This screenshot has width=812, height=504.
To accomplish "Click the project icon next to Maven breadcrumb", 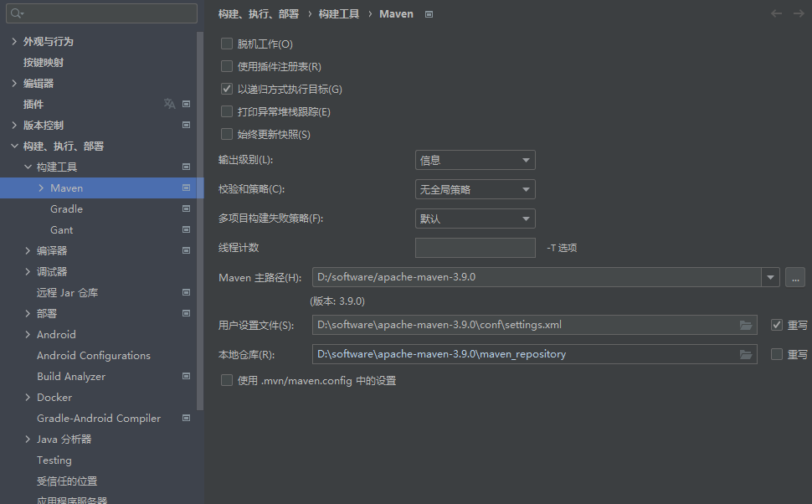I will 429,14.
